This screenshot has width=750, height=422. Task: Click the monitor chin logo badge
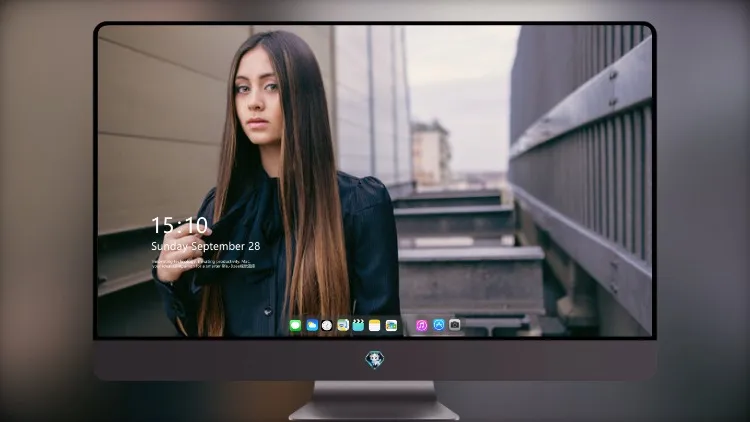point(375,360)
